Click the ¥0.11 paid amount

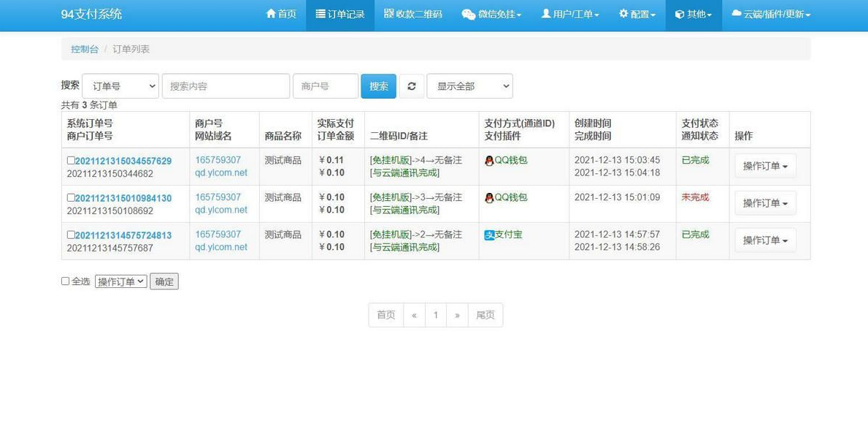tap(331, 159)
